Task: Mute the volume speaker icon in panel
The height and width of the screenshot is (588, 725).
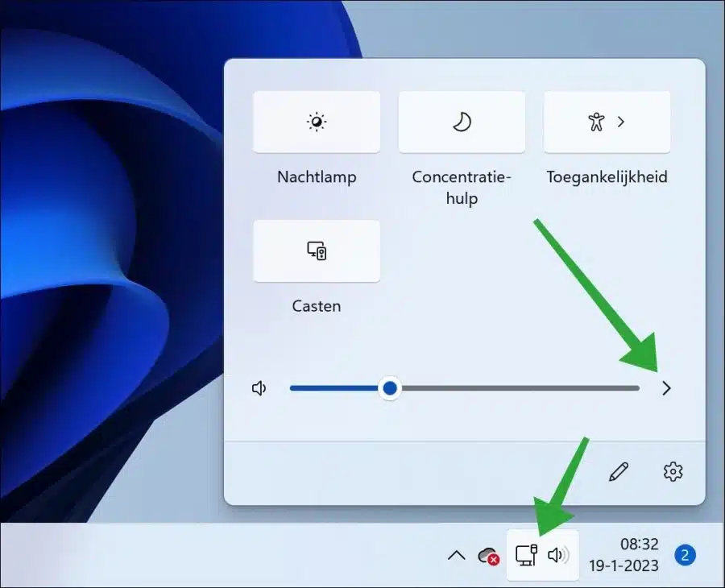Action: coord(259,388)
